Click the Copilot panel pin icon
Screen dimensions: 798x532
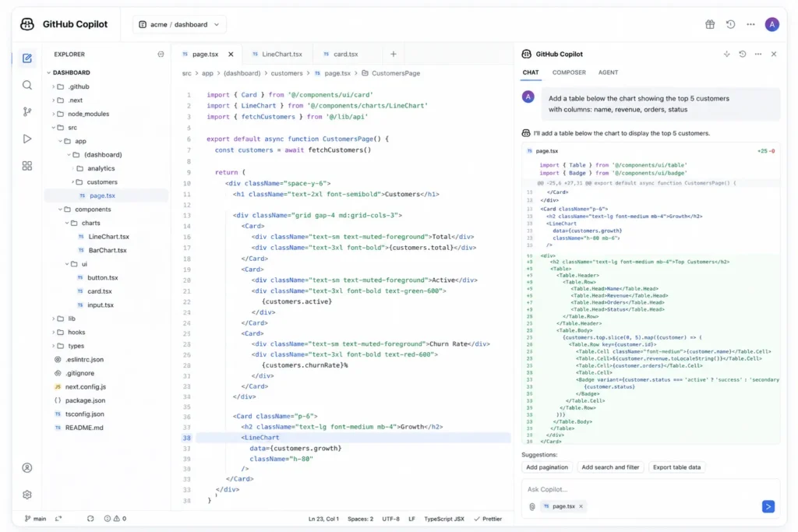(726, 54)
